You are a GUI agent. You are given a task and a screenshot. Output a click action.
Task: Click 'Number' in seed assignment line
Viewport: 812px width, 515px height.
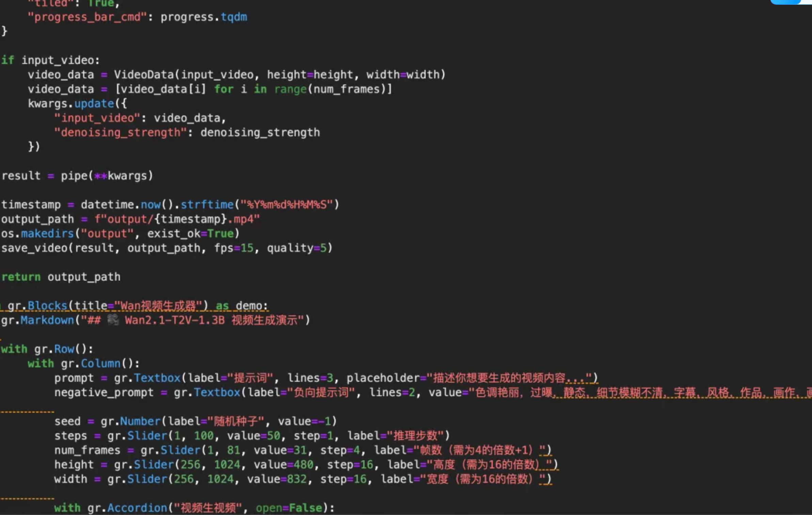pyautogui.click(x=140, y=421)
